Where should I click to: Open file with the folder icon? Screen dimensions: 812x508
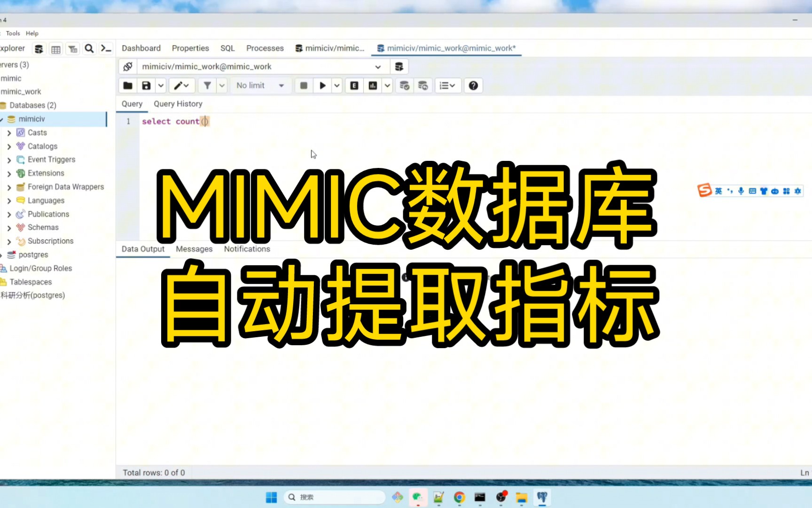[128, 86]
